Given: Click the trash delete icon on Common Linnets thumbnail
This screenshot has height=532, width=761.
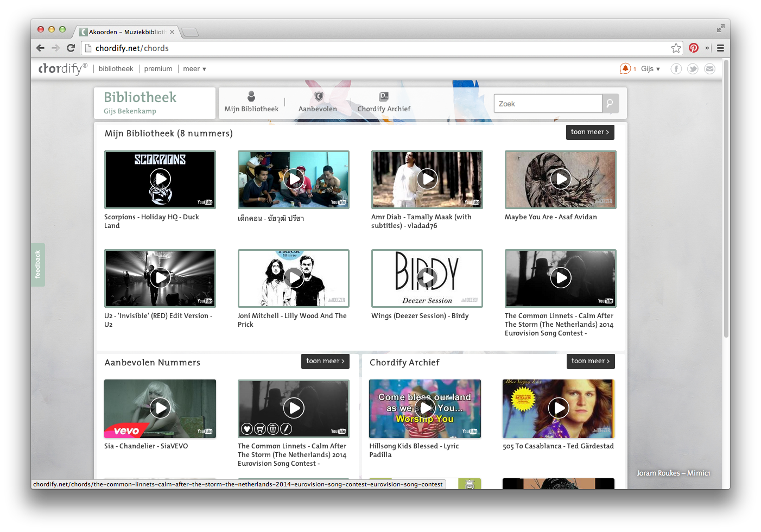Looking at the screenshot, I should pos(273,429).
